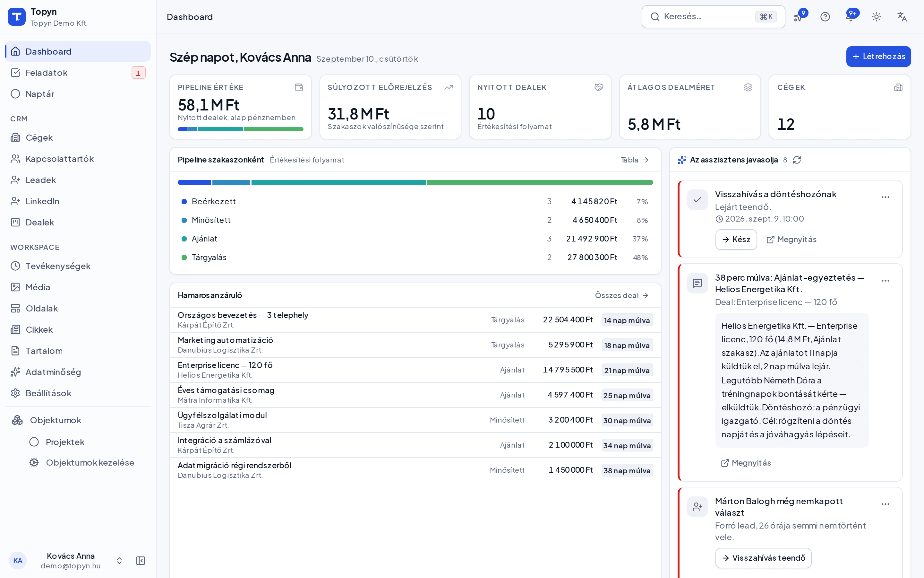Open Feladatok in sidebar

pyautogui.click(x=78, y=73)
